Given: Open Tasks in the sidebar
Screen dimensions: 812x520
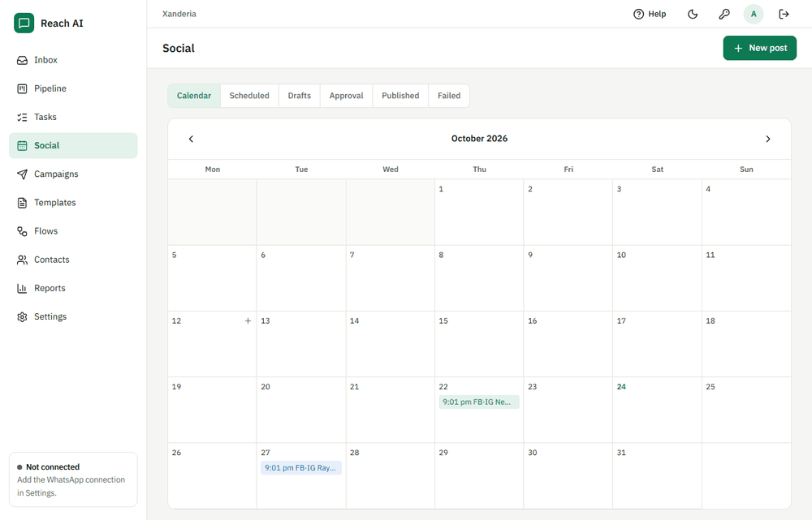Looking at the screenshot, I should click(x=74, y=117).
